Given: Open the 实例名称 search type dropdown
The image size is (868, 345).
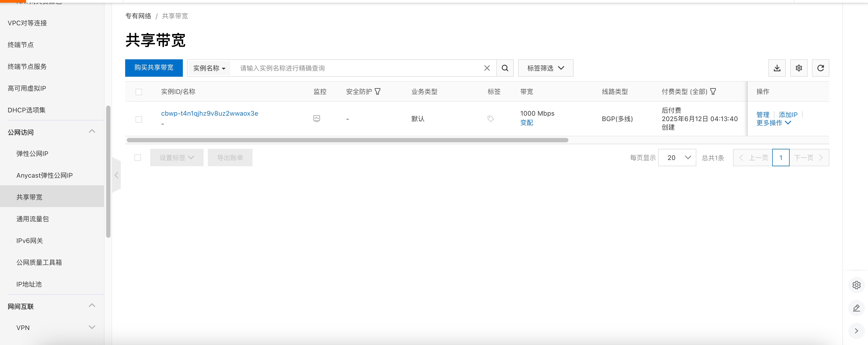Looking at the screenshot, I should 209,68.
